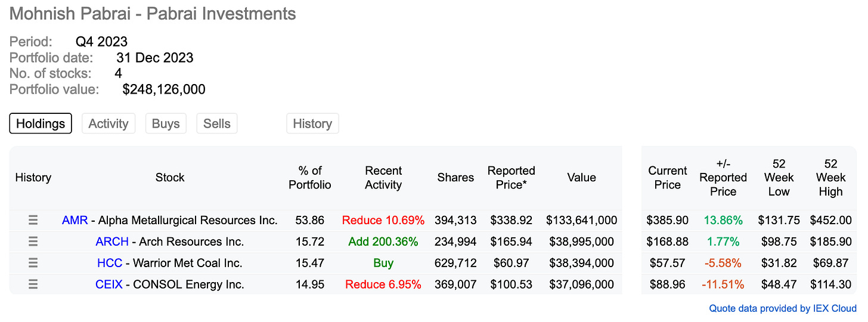Image resolution: width=868 pixels, height=322 pixels.
Task: Click portfolio value $248,126,000
Action: (164, 90)
